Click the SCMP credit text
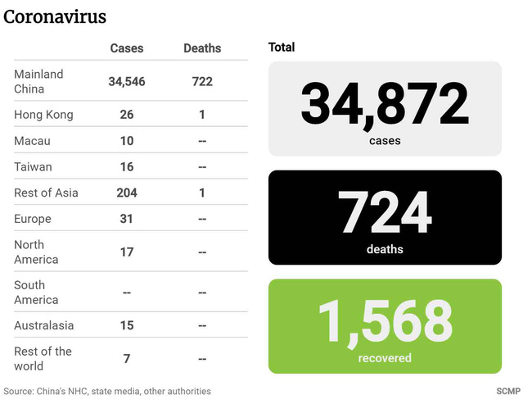This screenshot has height=413, width=532. [508, 392]
